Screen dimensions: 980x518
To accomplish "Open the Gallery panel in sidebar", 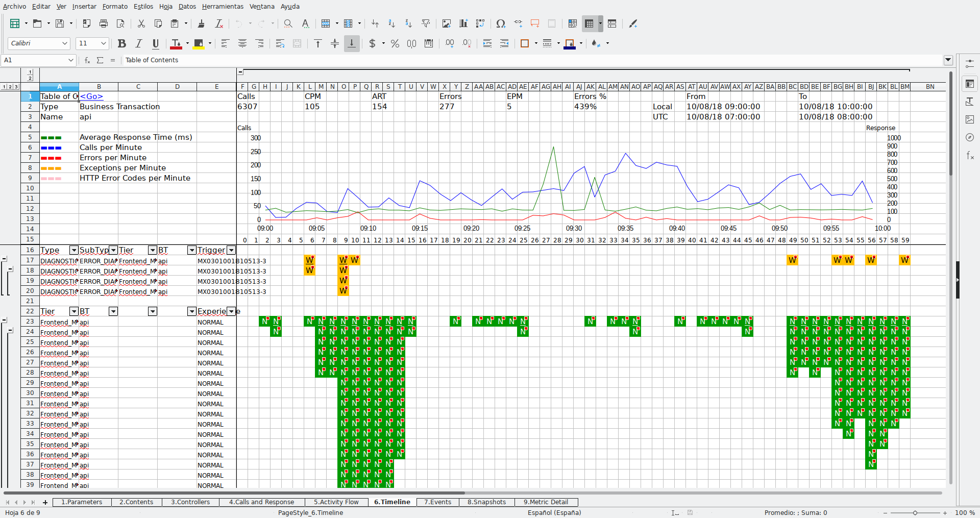I will [970, 119].
